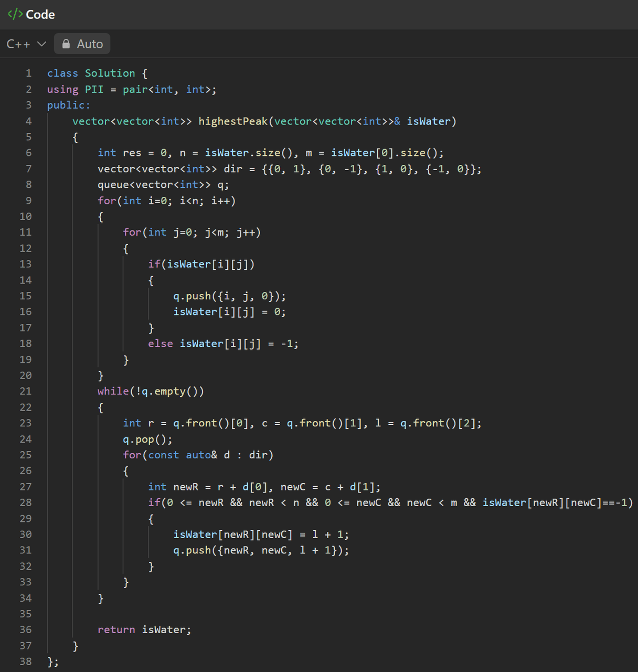The width and height of the screenshot is (638, 672).
Task: Click the PII alias on line 2
Action: click(94, 89)
